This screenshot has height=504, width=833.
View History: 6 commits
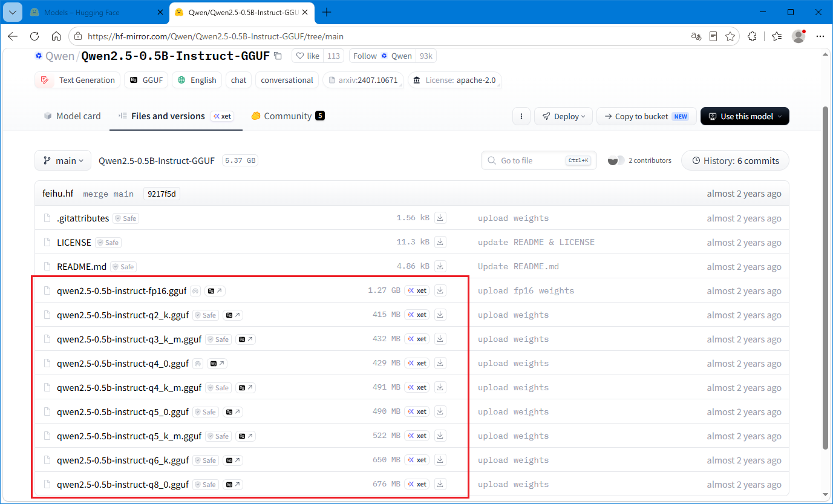tap(735, 160)
